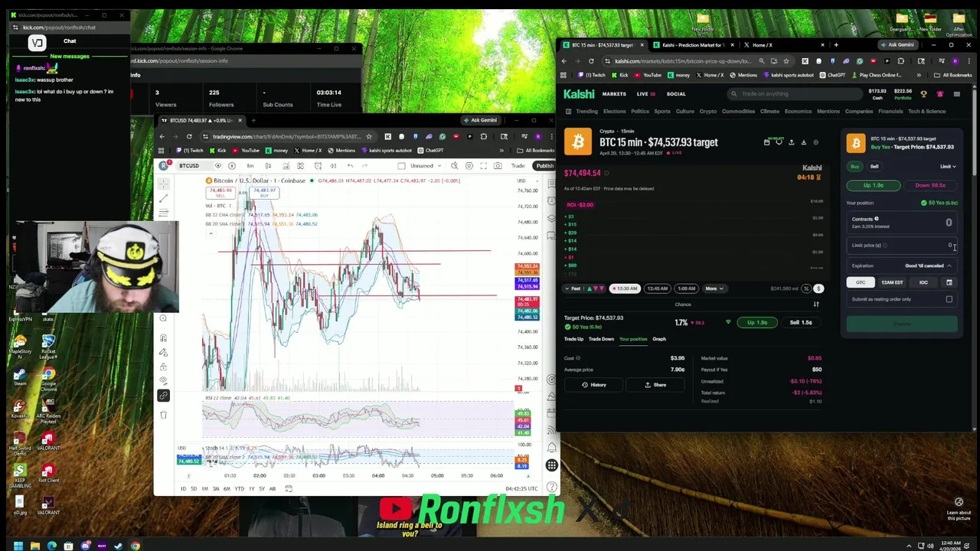Image resolution: width=980 pixels, height=551 pixels.
Task: Select the 12:45 AM market time slot
Action: click(657, 289)
